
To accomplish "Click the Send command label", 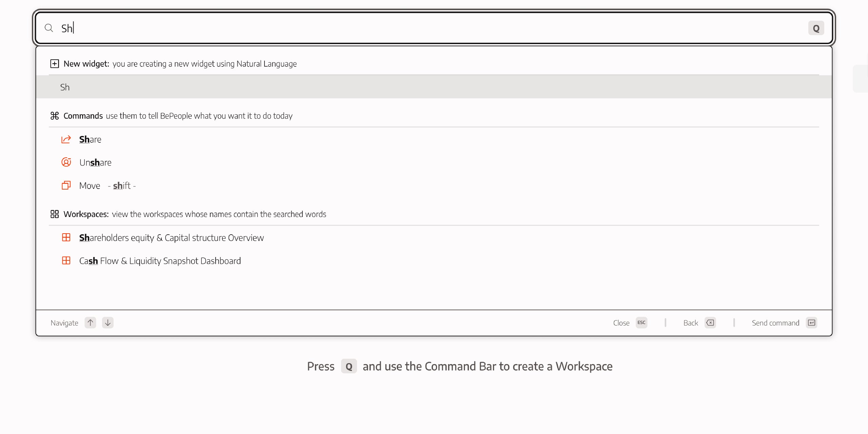I will [775, 323].
